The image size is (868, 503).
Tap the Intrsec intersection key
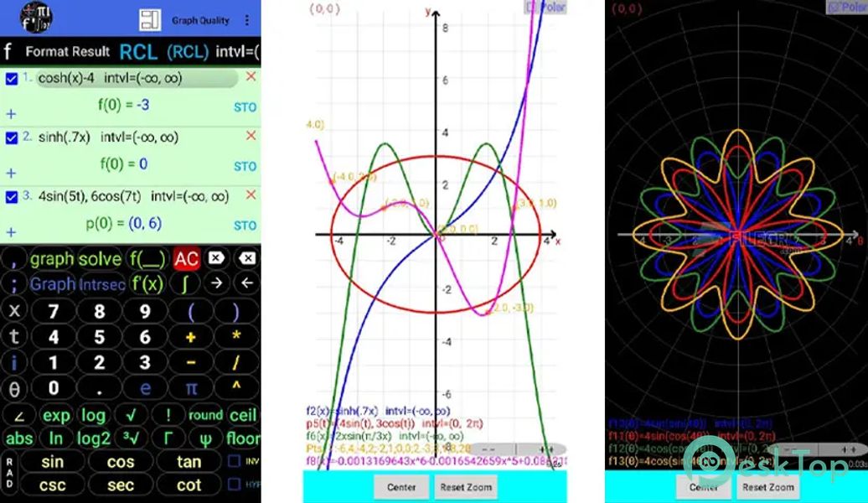(x=101, y=285)
